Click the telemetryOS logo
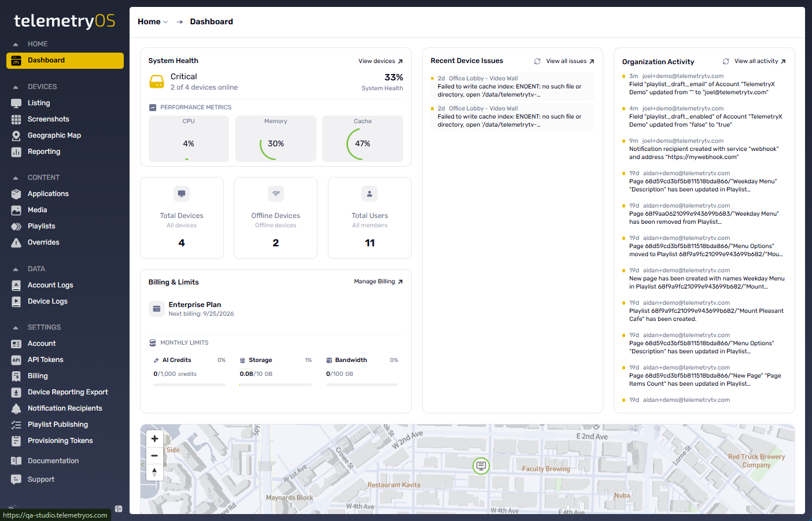The height and width of the screenshot is (521, 812). 64,21
